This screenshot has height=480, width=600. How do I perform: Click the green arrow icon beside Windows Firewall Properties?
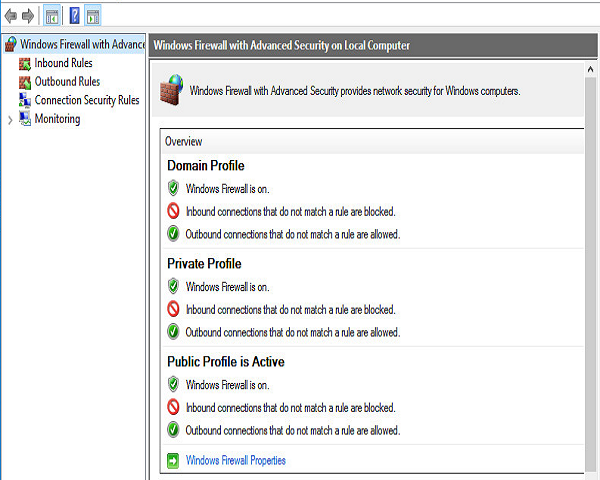coord(173,460)
